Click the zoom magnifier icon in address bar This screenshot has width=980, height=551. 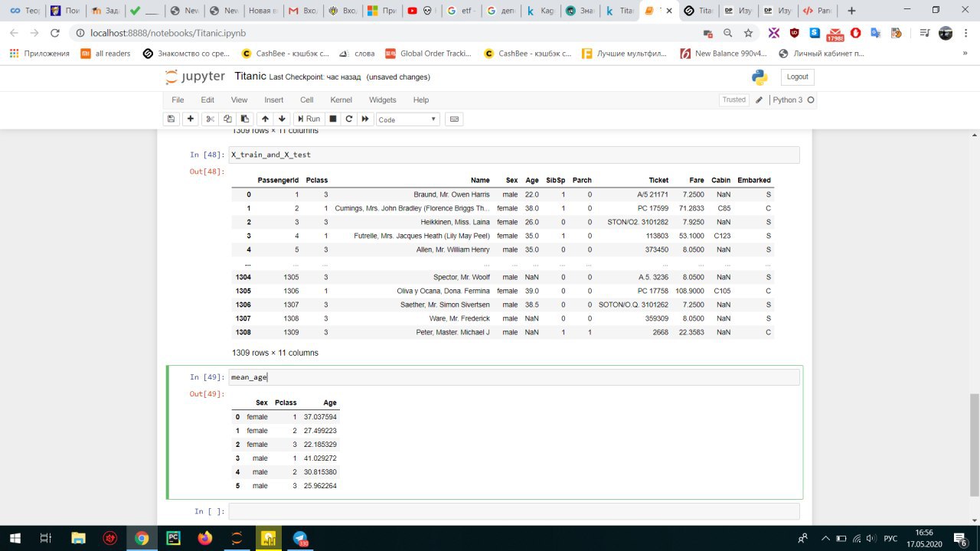[x=727, y=33]
